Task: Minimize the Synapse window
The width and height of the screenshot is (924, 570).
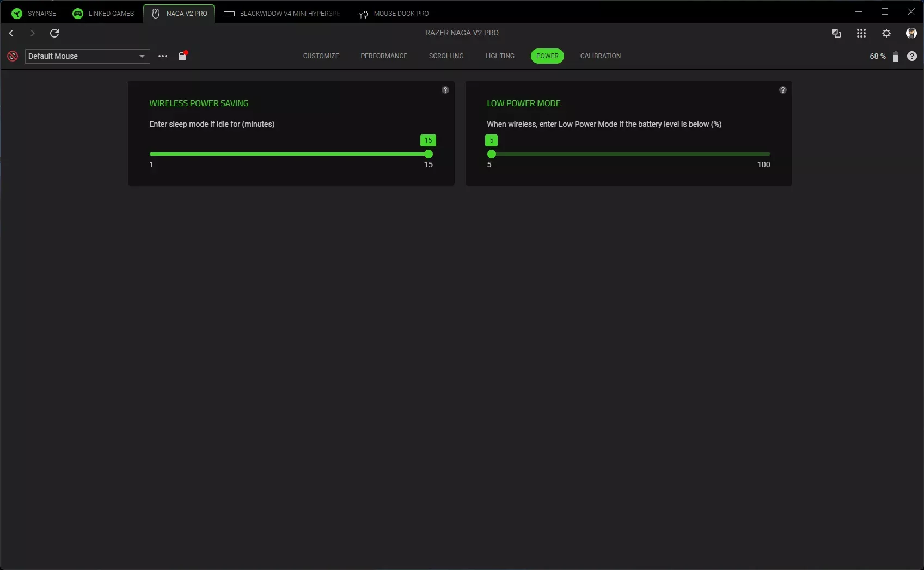Action: click(859, 11)
